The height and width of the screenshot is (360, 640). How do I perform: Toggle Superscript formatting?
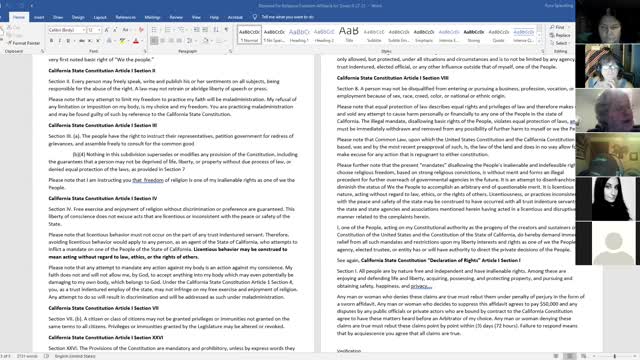(98, 41)
